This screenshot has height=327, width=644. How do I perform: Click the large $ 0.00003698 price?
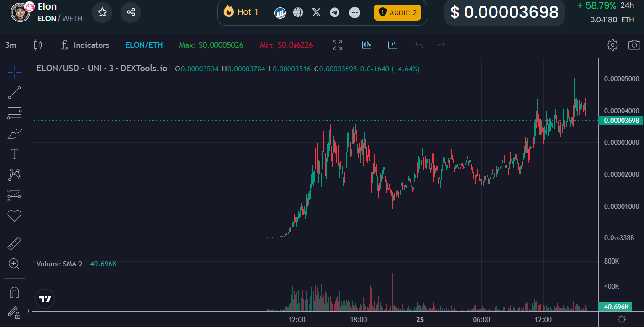pyautogui.click(x=504, y=12)
